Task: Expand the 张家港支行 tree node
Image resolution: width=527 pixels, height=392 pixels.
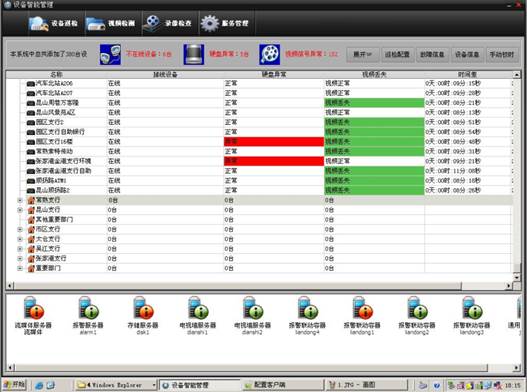Action: pos(20,259)
